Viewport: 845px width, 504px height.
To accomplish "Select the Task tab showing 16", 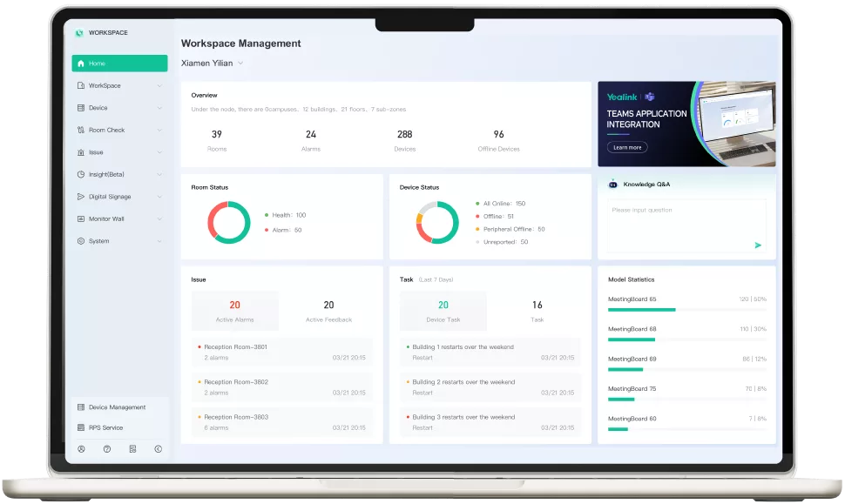I will [x=537, y=311].
